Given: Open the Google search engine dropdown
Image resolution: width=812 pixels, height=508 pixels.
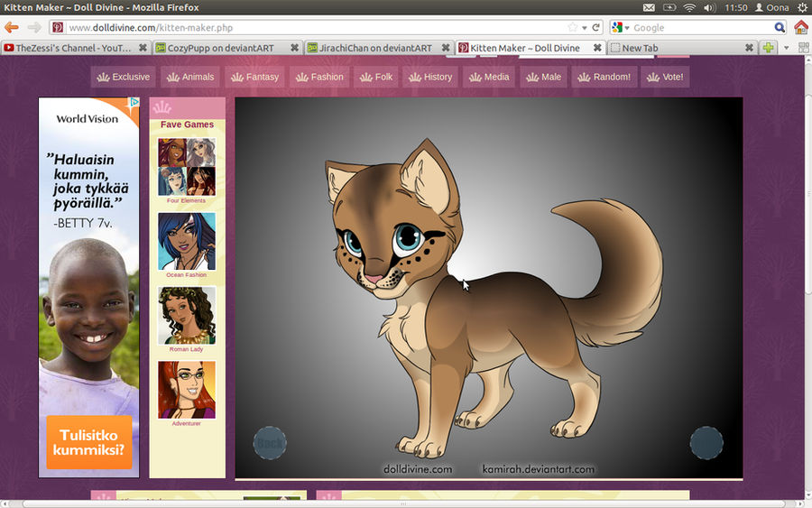Looking at the screenshot, I should [x=620, y=27].
